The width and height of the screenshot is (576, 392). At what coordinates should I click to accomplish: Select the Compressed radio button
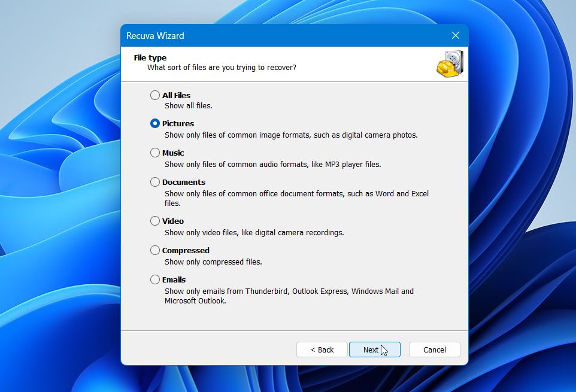point(154,250)
